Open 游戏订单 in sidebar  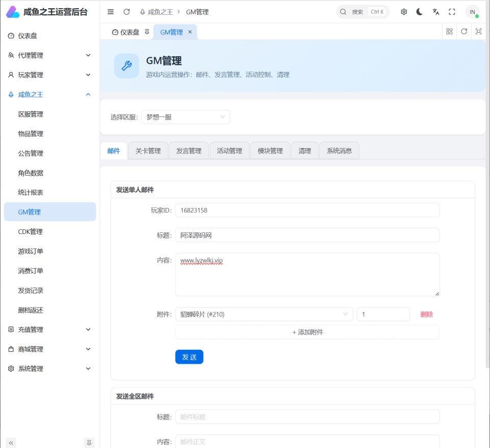tap(50, 251)
